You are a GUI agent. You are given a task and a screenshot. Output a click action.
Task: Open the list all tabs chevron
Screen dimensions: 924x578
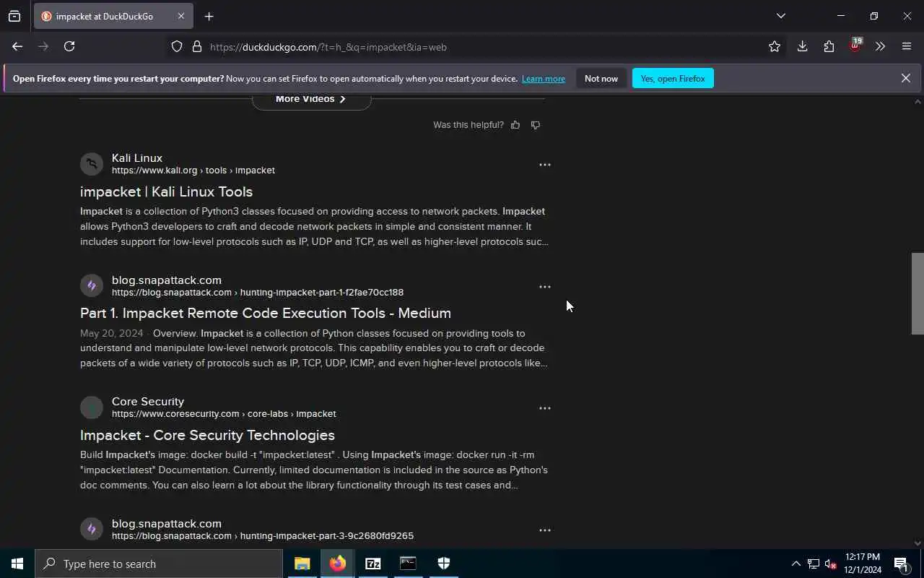coord(780,16)
